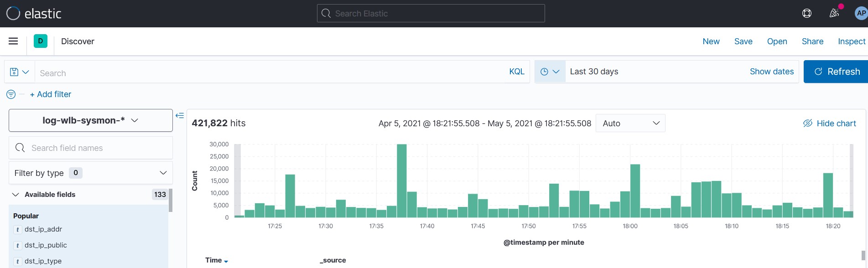Click Last 30 days time range
This screenshot has height=268, width=868.
[x=594, y=72]
